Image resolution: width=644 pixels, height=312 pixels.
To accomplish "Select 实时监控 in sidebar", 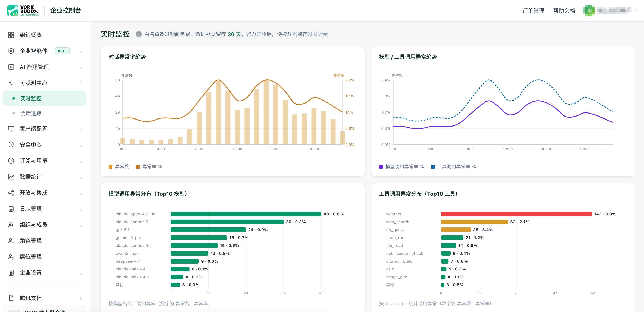I will [44, 98].
